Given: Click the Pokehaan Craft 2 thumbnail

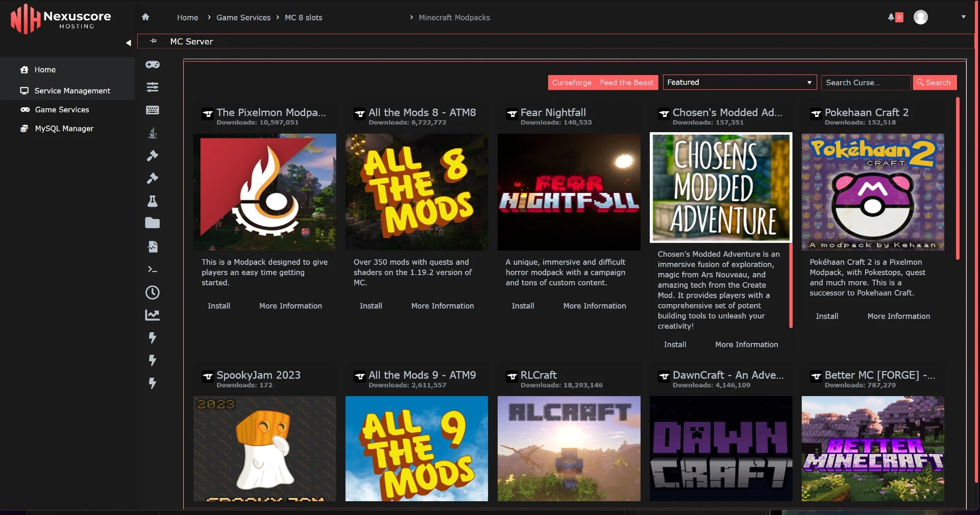Looking at the screenshot, I should click(873, 192).
